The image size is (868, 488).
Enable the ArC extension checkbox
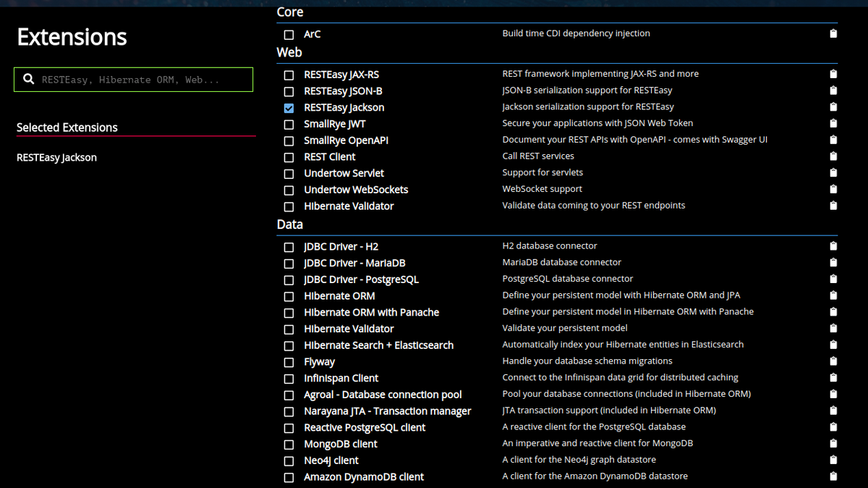tap(289, 35)
